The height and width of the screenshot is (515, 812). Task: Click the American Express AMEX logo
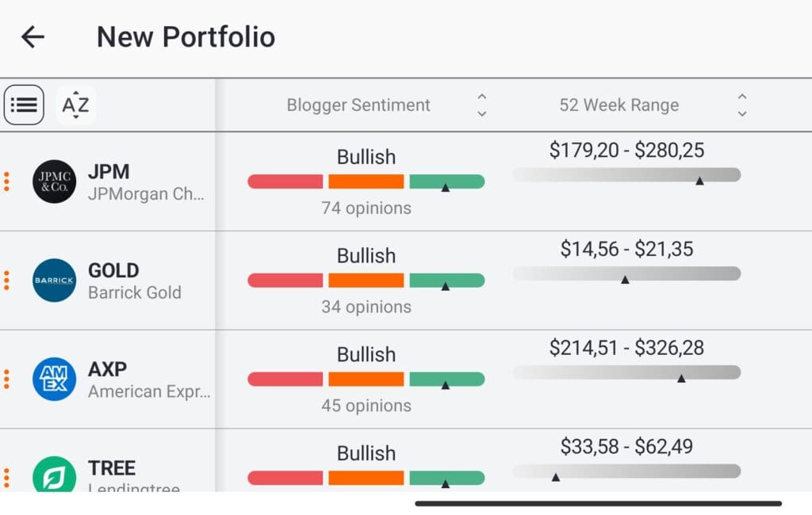52,379
